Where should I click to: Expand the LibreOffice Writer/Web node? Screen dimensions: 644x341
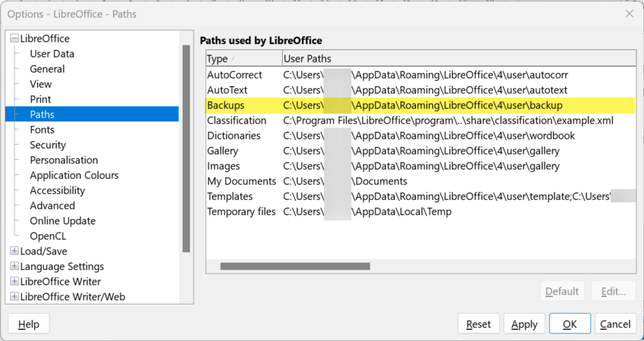[14, 297]
